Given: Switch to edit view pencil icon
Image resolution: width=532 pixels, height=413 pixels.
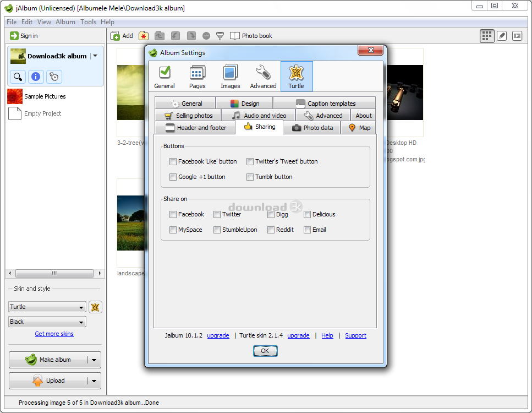Looking at the screenshot, I should (502, 36).
